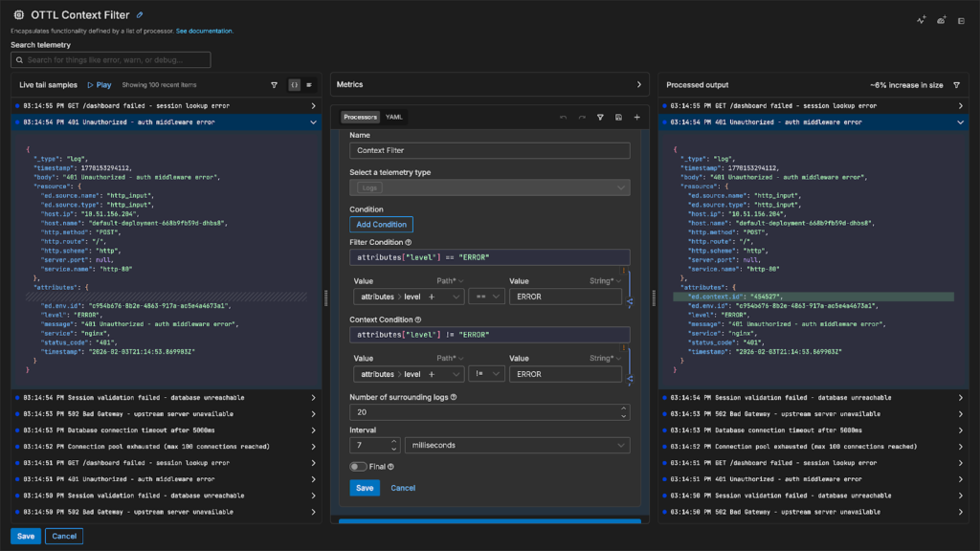Click the Add Condition button
This screenshot has width=980, height=551.
pyautogui.click(x=381, y=225)
